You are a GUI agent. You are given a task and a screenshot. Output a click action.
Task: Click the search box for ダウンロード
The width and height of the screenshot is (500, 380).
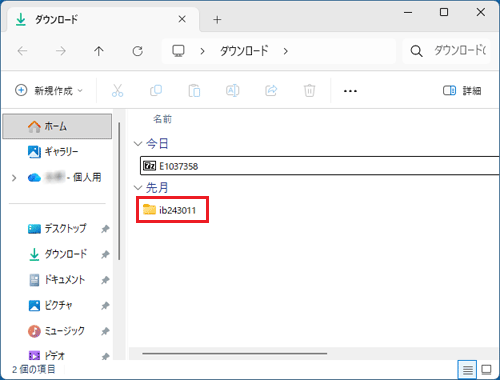point(446,51)
